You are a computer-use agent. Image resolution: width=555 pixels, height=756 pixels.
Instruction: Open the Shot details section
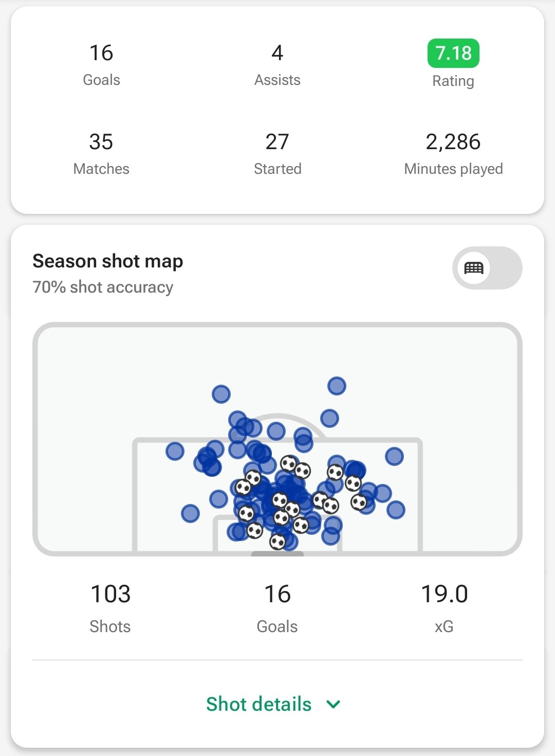coord(273,704)
